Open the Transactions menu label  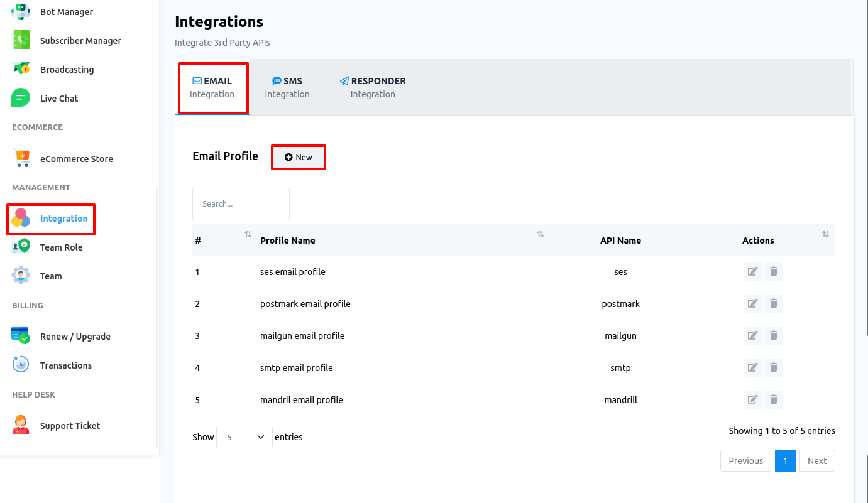tap(66, 365)
